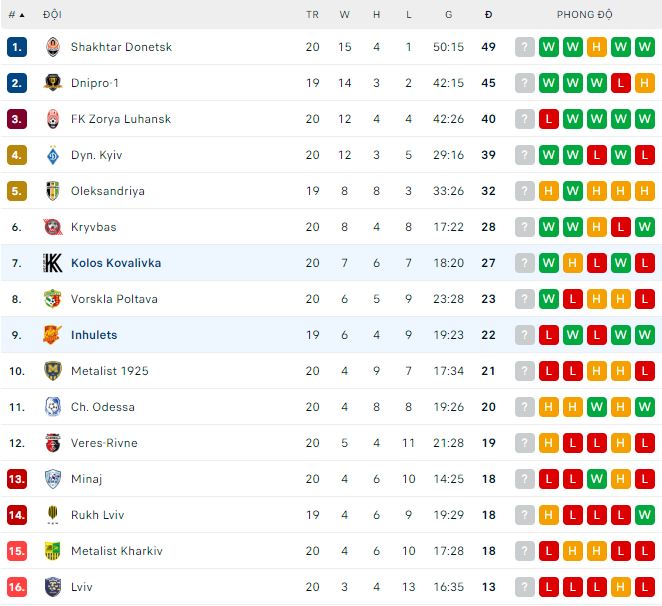This screenshot has height=606, width=662.
Task: Click the Dyn. Kyiv team logo
Action: pyautogui.click(x=53, y=155)
